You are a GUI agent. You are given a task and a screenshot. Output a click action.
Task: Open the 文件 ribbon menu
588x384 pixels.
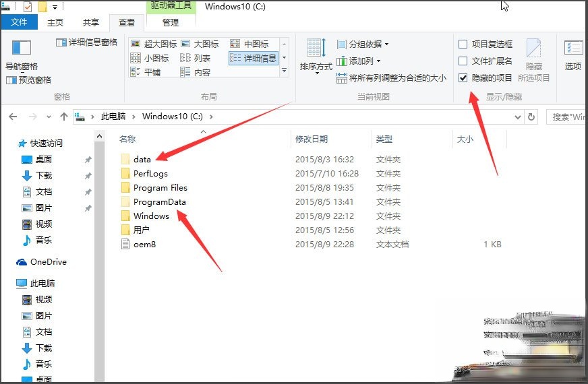[19, 22]
